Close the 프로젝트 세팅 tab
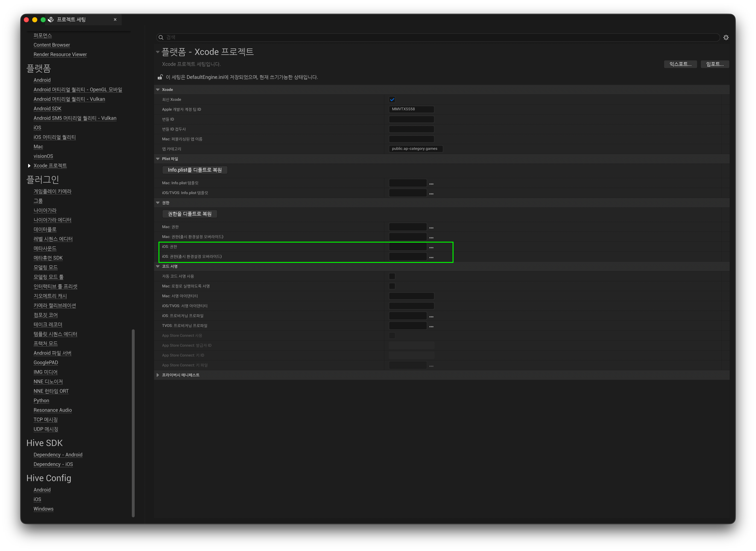This screenshot has height=551, width=756. tap(115, 20)
